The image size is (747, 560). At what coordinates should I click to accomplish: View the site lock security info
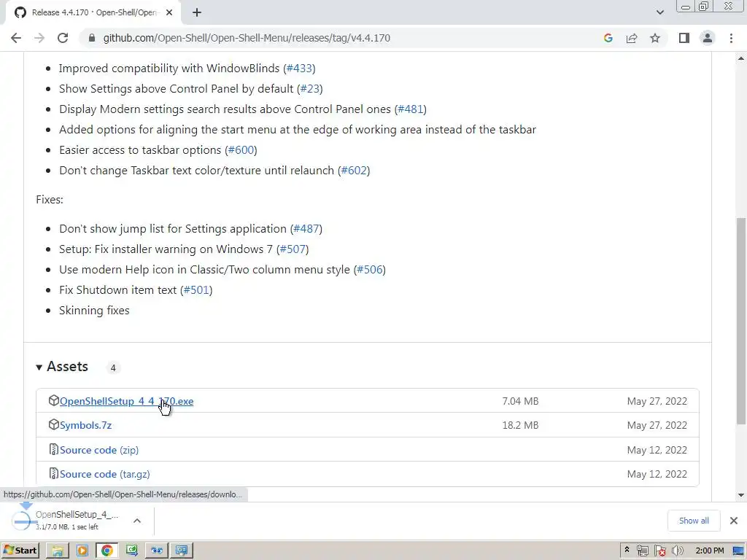click(x=91, y=38)
